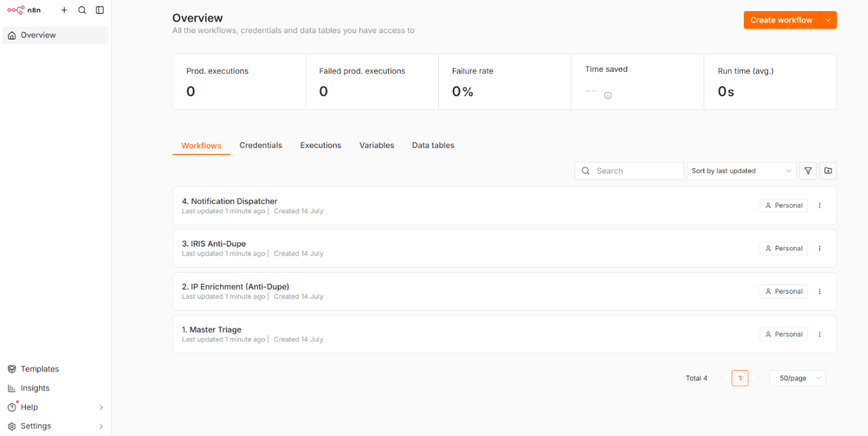Click the Insights bar chart icon

(12, 388)
